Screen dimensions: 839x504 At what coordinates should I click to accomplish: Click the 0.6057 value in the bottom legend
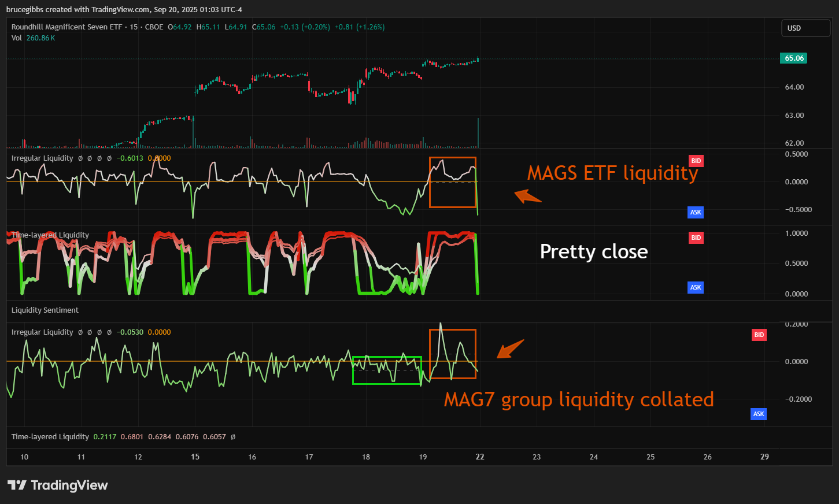[x=215, y=437]
